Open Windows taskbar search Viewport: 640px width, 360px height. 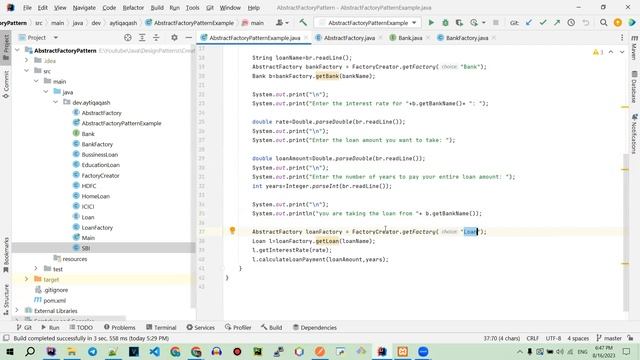pos(30,351)
